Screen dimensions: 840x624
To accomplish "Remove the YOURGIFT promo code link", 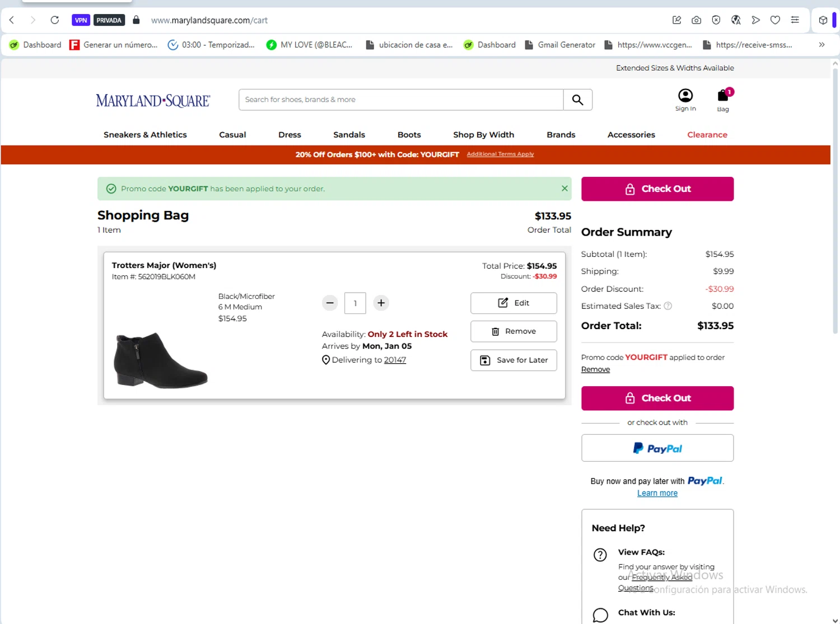I will coord(595,369).
